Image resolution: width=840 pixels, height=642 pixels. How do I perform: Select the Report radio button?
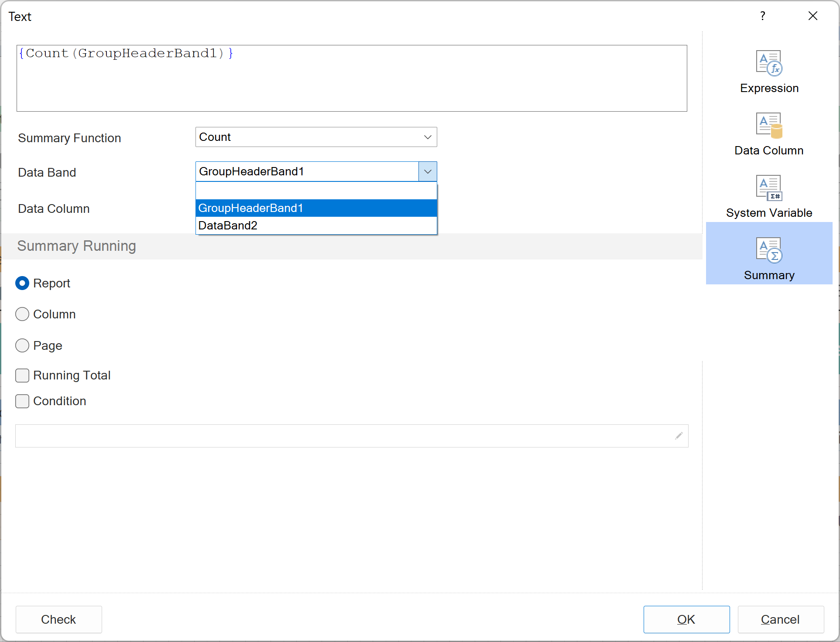[x=22, y=283]
